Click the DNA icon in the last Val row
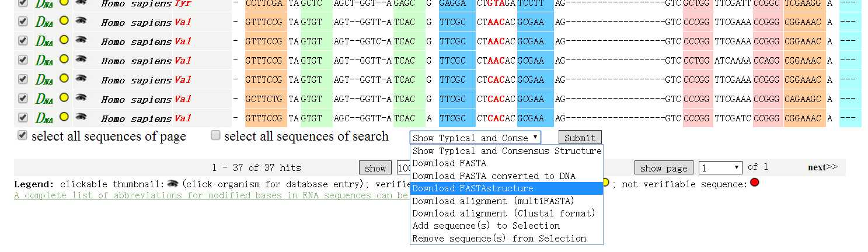868x252 pixels. coord(44,118)
